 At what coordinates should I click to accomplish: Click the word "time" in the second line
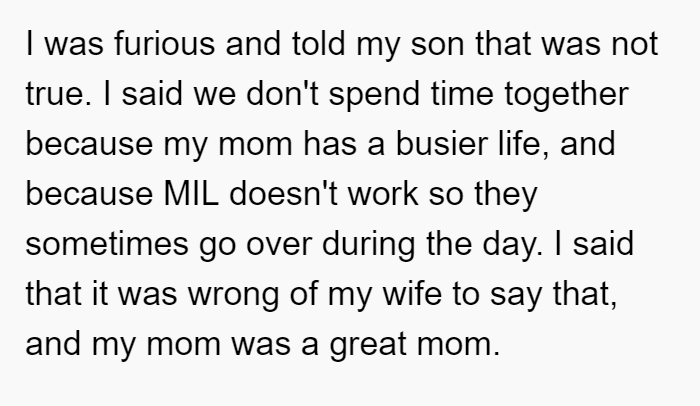coord(462,94)
